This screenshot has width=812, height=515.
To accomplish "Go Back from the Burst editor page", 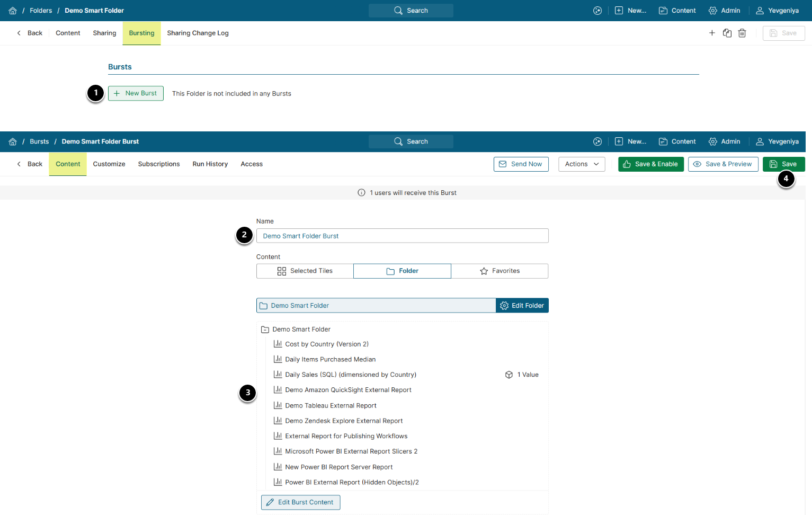I will pos(30,164).
